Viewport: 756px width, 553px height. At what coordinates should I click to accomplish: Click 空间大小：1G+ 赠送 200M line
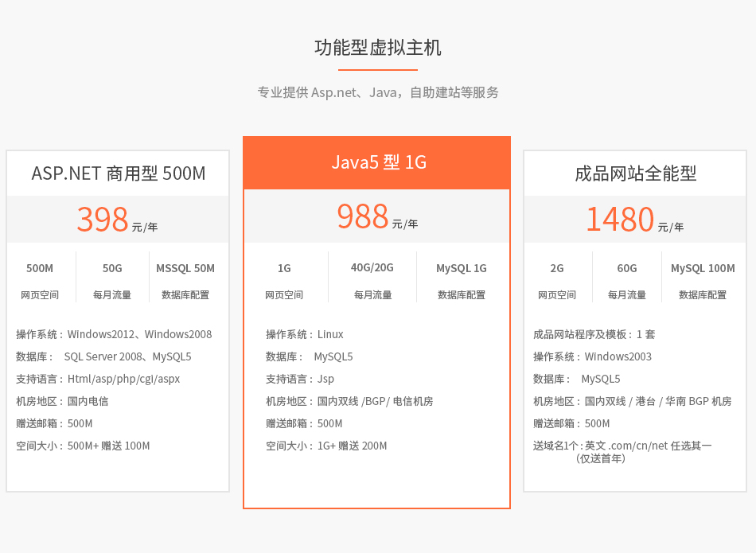[326, 446]
